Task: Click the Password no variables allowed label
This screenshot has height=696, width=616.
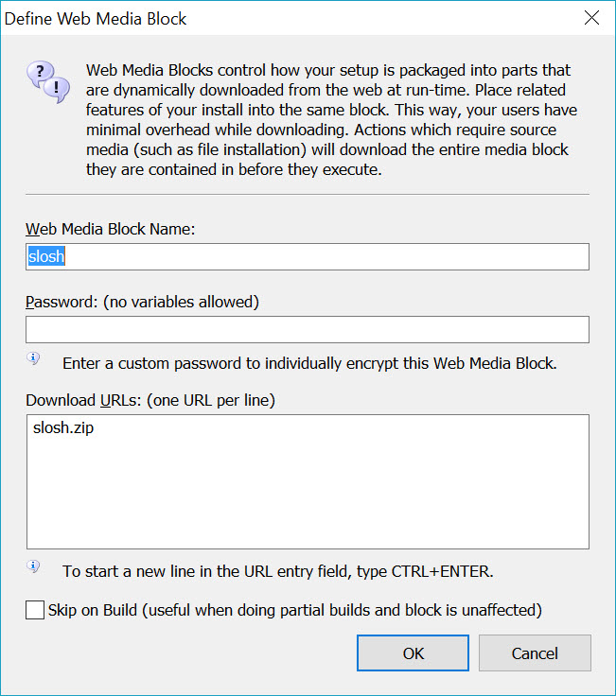Action: [x=142, y=302]
